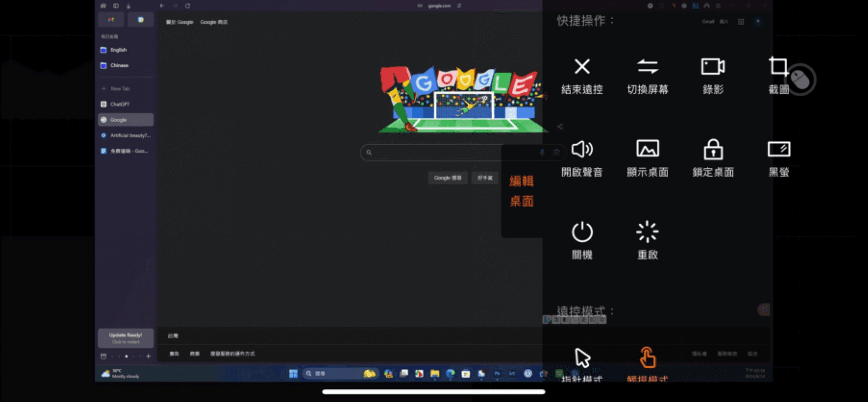The image size is (868, 402).
Task: End the remote session with 結束遠控
Action: (x=582, y=76)
